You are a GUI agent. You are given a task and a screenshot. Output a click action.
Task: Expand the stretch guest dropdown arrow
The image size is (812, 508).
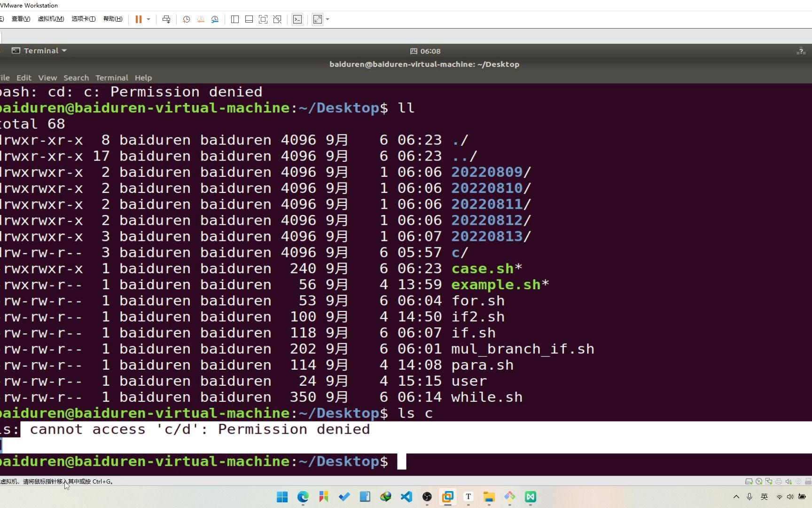coord(328,19)
